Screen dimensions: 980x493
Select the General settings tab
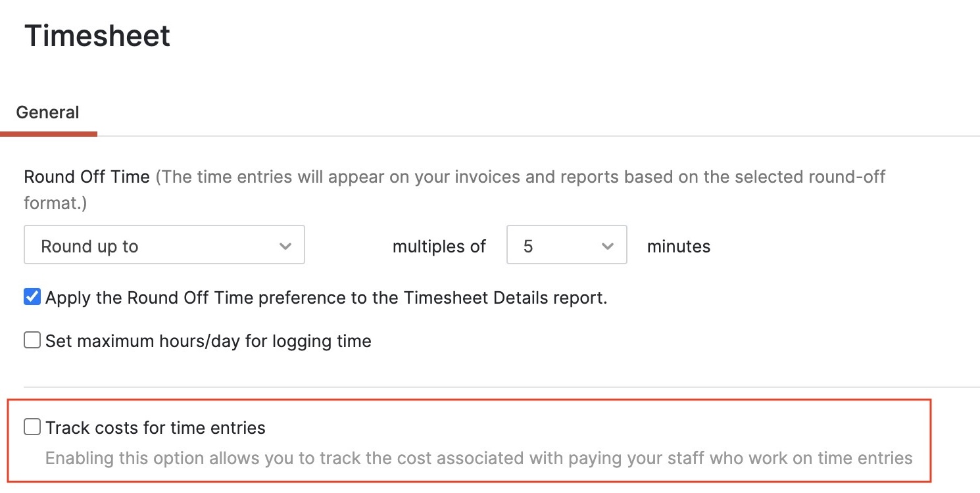tap(48, 112)
